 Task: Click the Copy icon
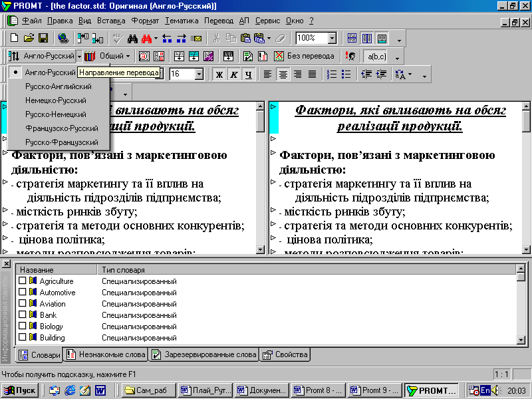tap(231, 39)
